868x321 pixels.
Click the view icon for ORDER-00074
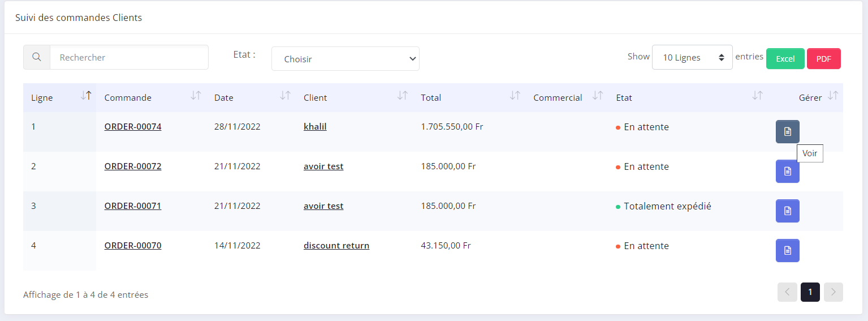787,131
